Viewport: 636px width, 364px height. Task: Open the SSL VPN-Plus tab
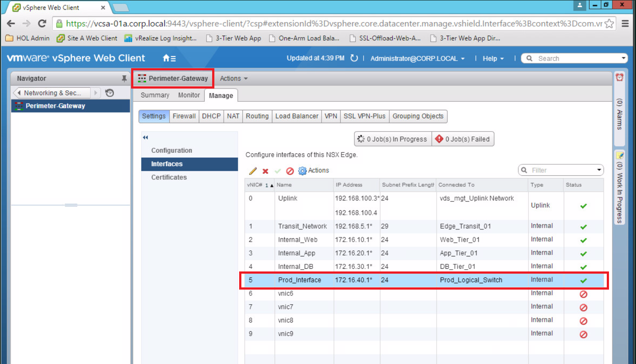click(x=365, y=116)
